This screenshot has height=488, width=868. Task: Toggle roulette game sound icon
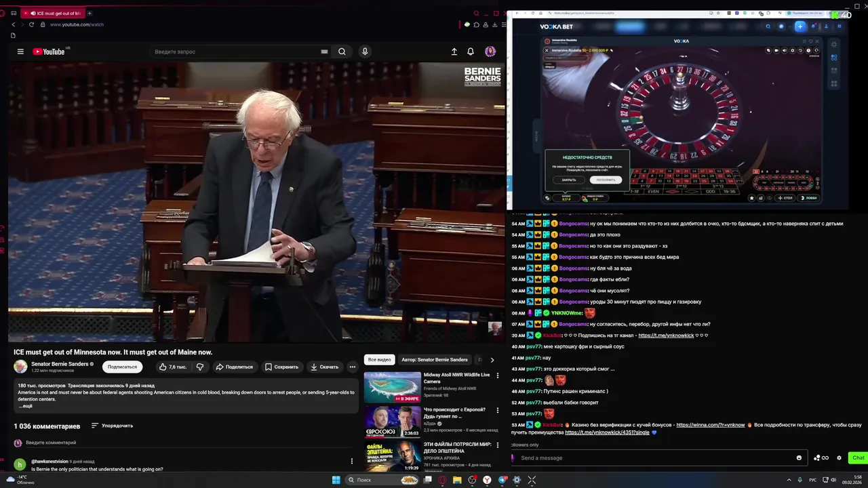point(785,50)
